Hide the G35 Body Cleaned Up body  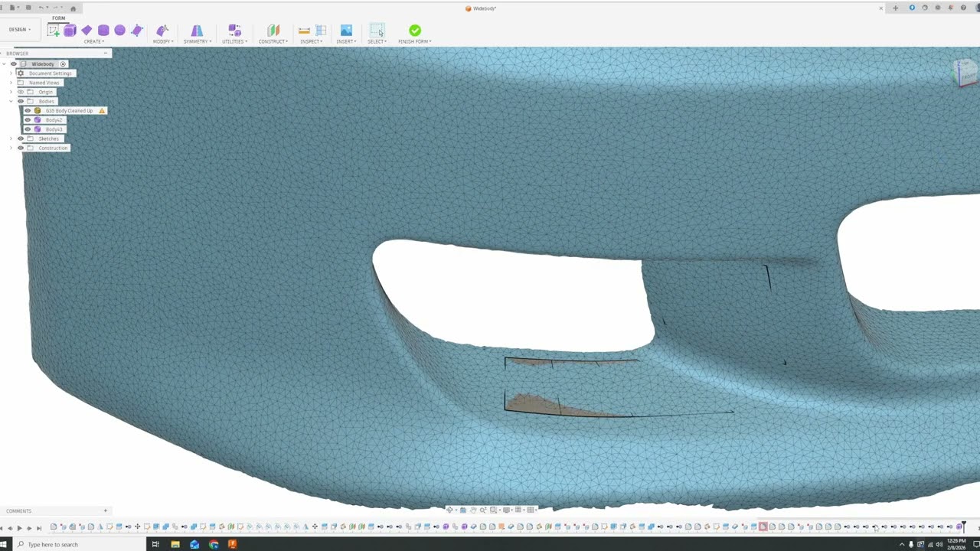pyautogui.click(x=28, y=110)
